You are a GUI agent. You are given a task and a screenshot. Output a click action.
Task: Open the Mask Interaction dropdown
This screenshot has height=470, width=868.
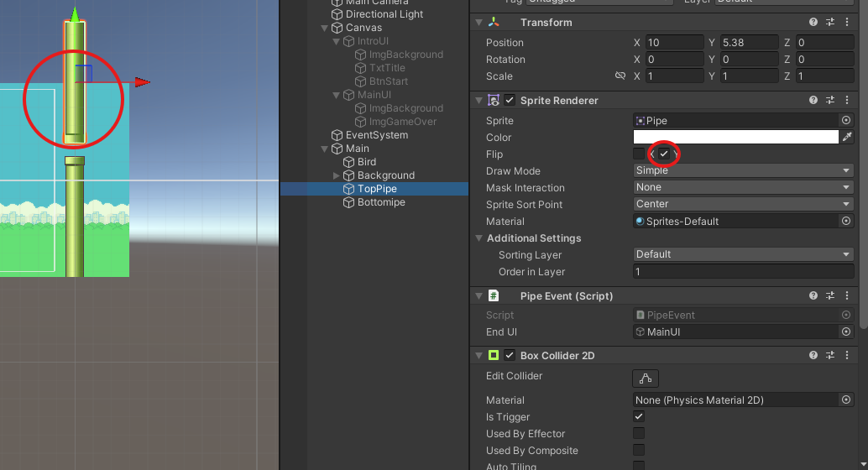pyautogui.click(x=743, y=187)
